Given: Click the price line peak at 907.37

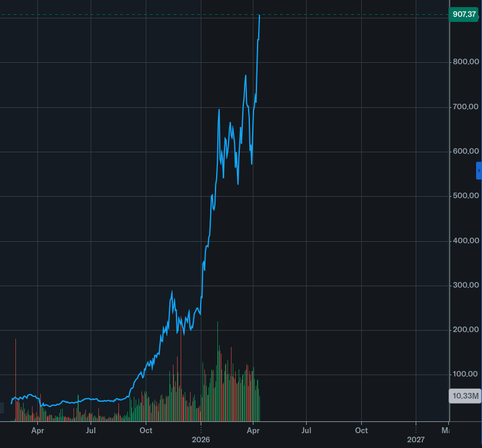Looking at the screenshot, I should [259, 15].
